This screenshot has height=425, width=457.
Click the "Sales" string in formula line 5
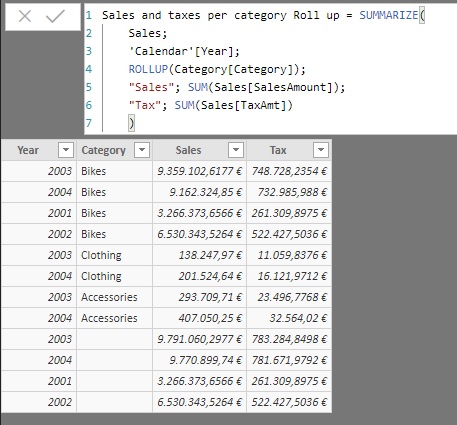151,87
